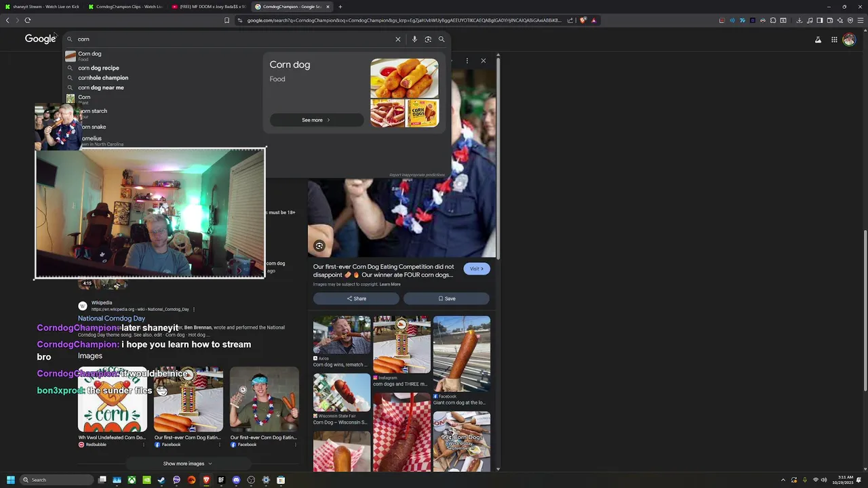The width and height of the screenshot is (868, 488).
Task: Open Brave VPN shield icon
Action: (850, 20)
